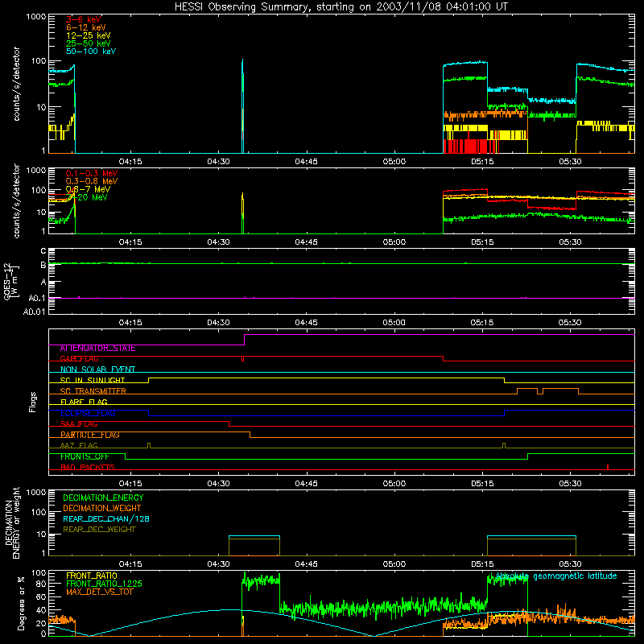Click the Absolute geomagnetic latitude label
The height and width of the screenshot is (644, 644).
point(556,576)
